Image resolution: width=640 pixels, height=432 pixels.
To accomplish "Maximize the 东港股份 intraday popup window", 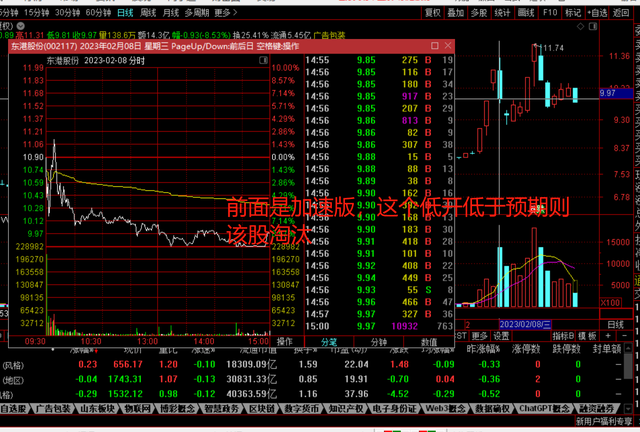I will coord(435,46).
